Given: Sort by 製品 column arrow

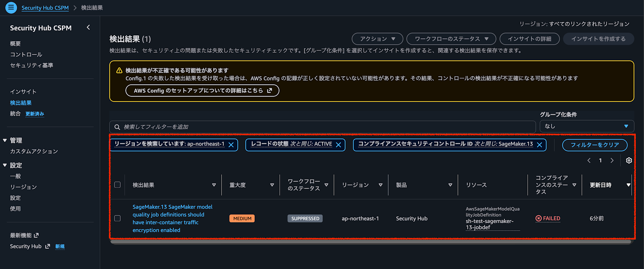Looking at the screenshot, I should (450, 185).
